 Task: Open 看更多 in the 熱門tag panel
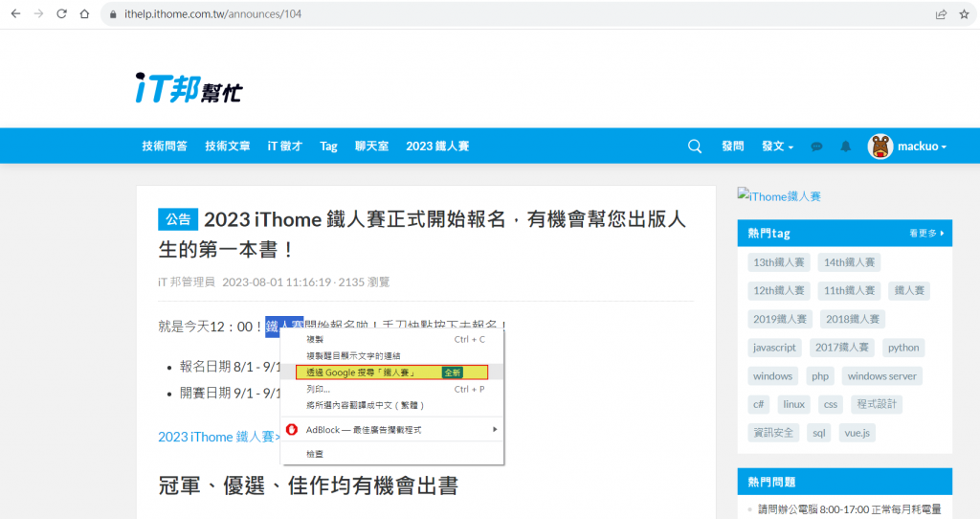pyautogui.click(x=926, y=234)
